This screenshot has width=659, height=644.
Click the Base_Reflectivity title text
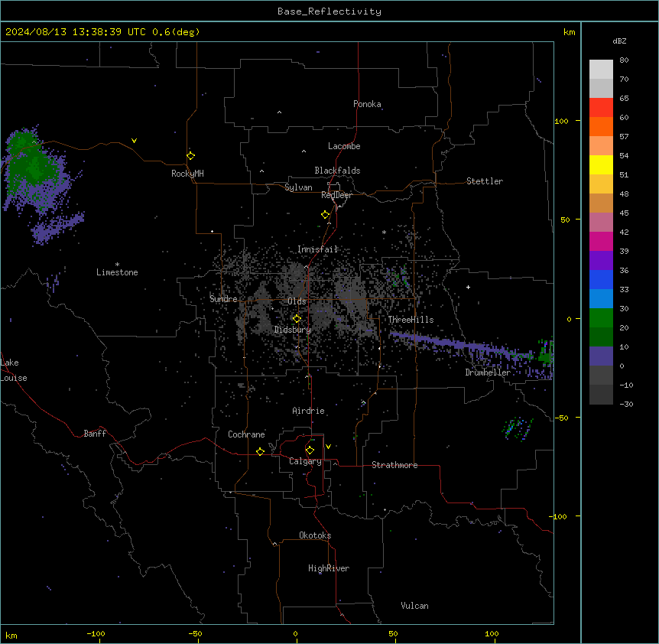(x=329, y=11)
